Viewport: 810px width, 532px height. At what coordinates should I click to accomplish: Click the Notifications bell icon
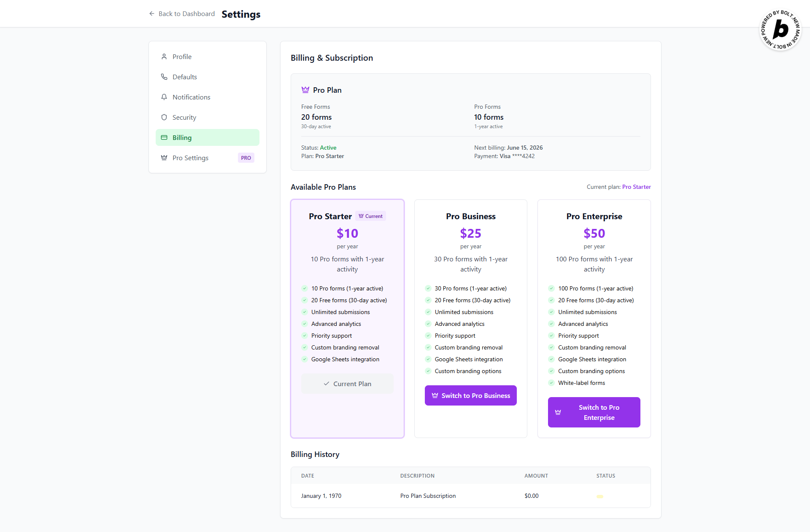164,97
